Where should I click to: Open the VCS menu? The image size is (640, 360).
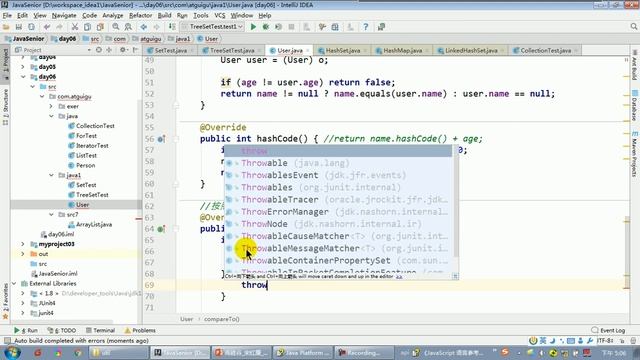[220, 16]
